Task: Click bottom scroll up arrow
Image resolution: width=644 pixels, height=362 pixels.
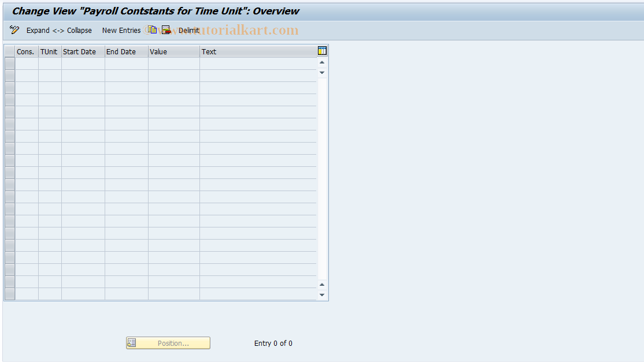Action: point(322,285)
